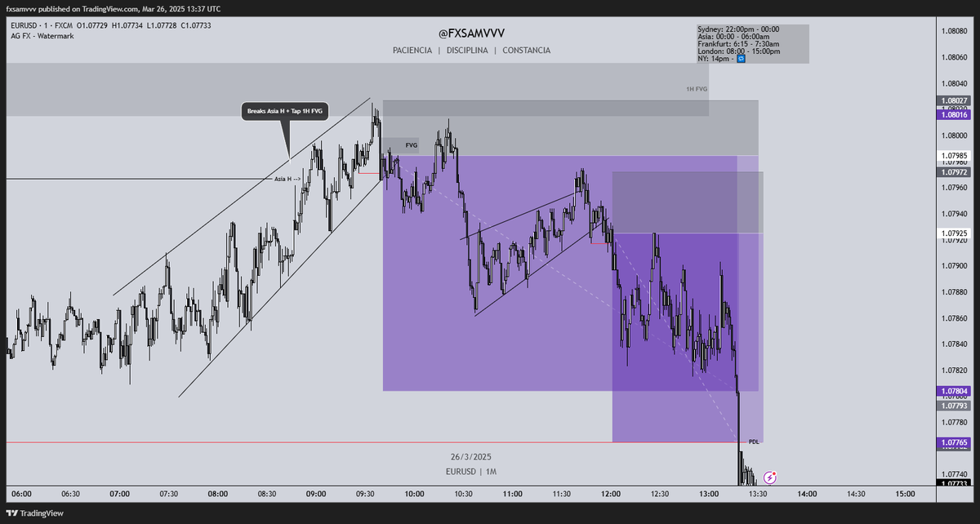Image resolution: width=980 pixels, height=524 pixels.
Task: Click the 1.07793 gray price label
Action: tap(955, 405)
